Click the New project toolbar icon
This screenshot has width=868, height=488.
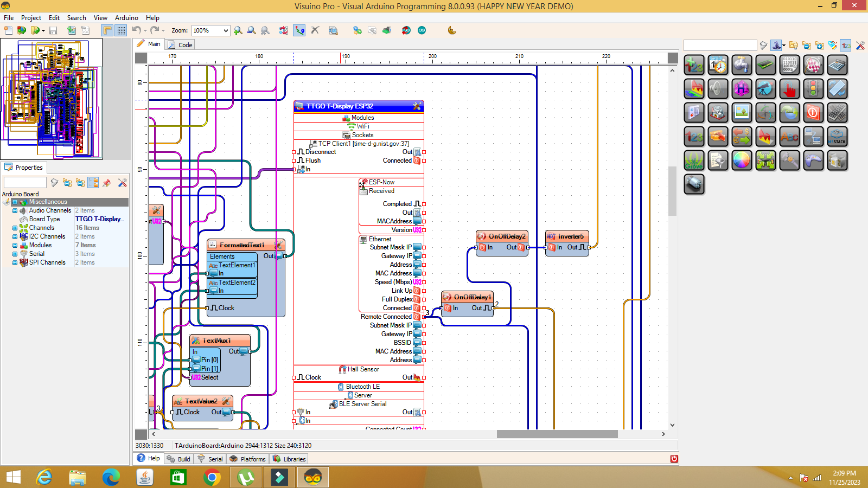coord(8,30)
